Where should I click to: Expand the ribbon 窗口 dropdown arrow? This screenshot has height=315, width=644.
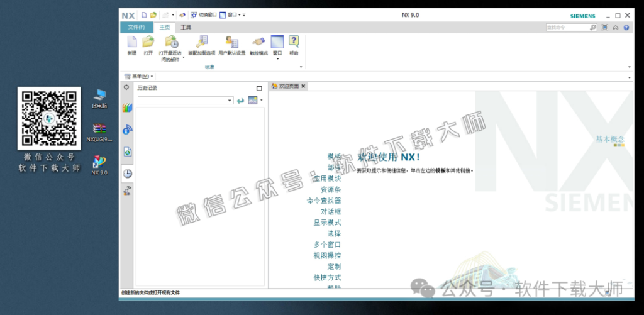(x=277, y=58)
